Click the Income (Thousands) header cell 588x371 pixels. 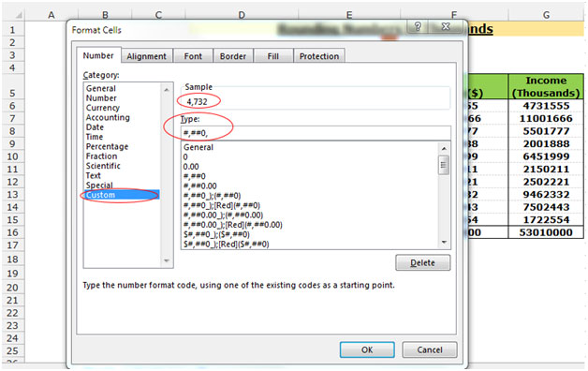tap(546, 86)
